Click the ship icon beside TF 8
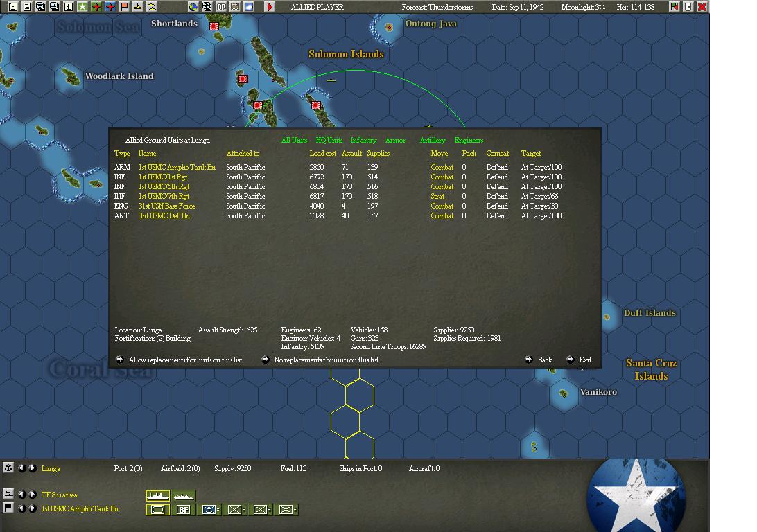The height and width of the screenshot is (532, 757). click(8, 494)
